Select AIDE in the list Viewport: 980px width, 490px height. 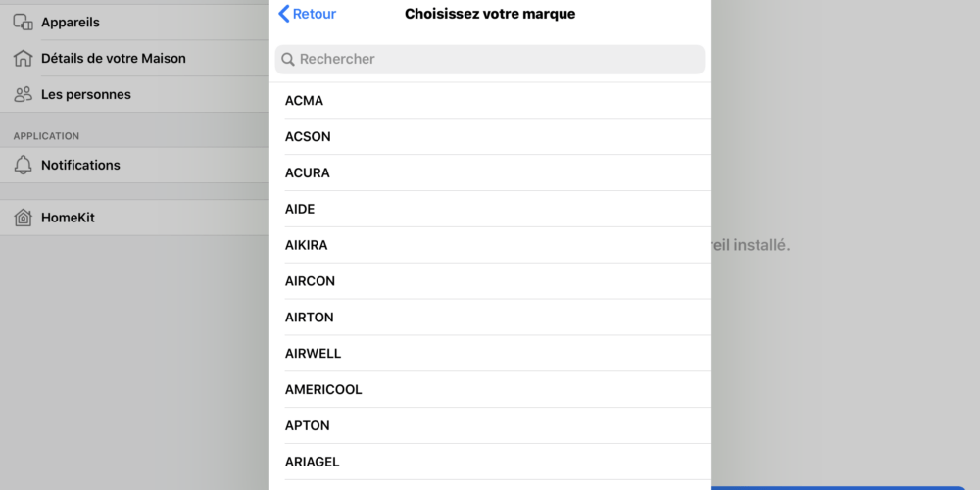coord(490,210)
